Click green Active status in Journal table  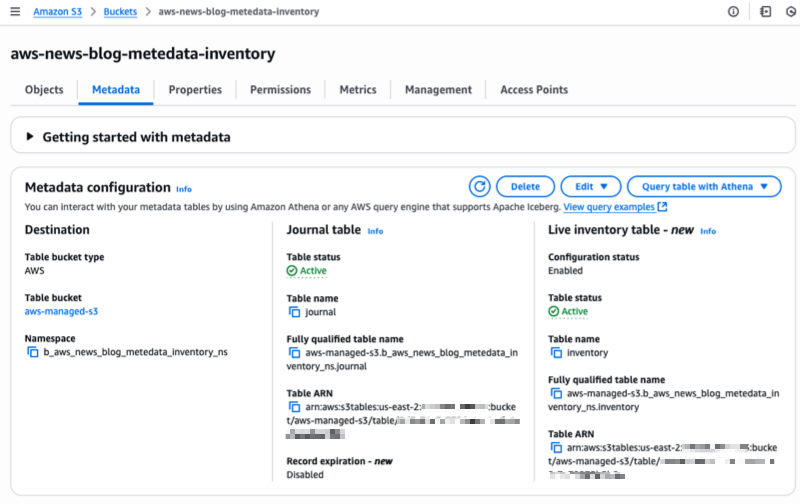click(x=307, y=271)
